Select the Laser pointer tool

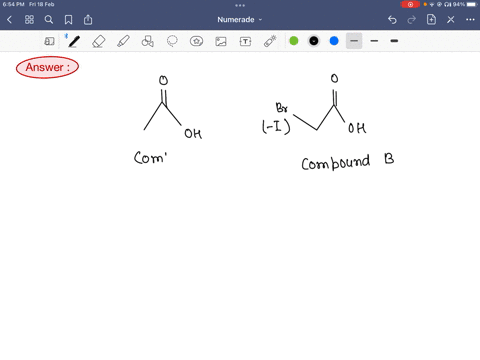pyautogui.click(x=270, y=41)
